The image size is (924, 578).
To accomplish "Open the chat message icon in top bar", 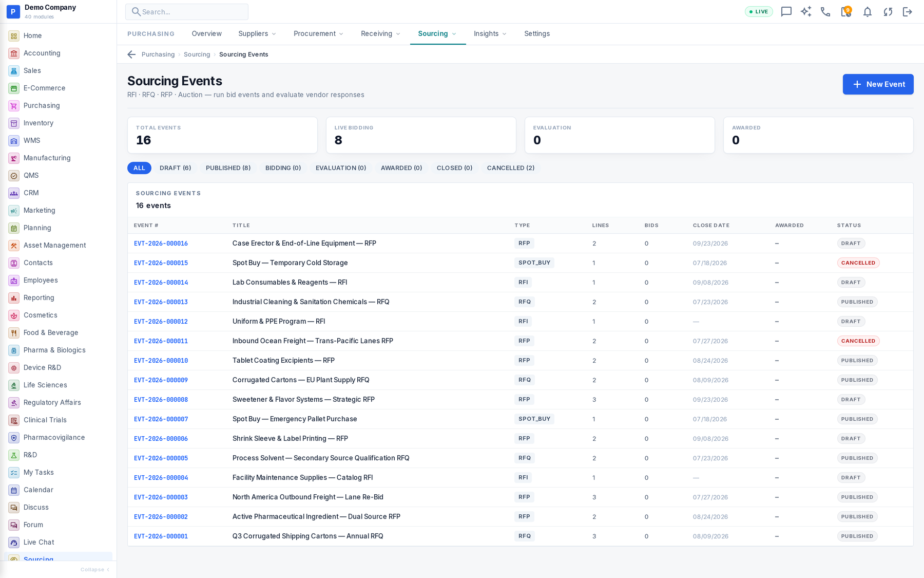I will click(786, 12).
